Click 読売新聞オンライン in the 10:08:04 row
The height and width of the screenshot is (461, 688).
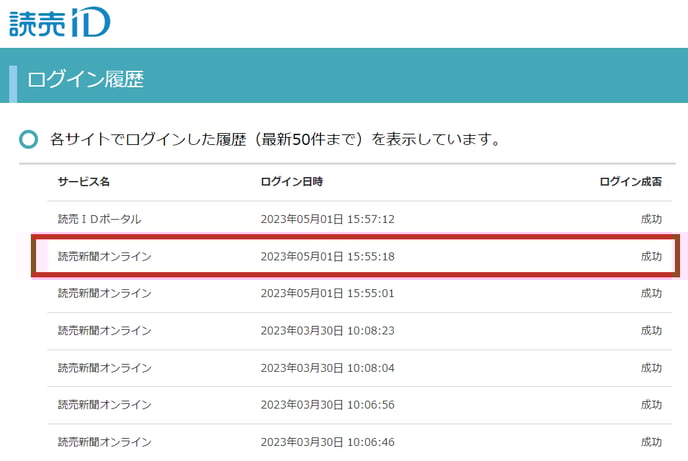point(104,368)
